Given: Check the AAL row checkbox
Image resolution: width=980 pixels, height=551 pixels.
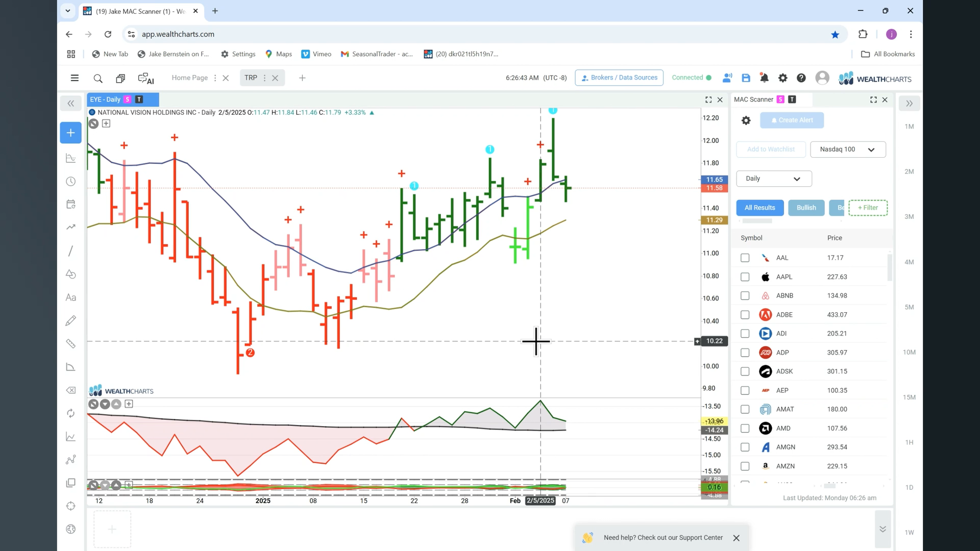Looking at the screenshot, I should tap(745, 258).
